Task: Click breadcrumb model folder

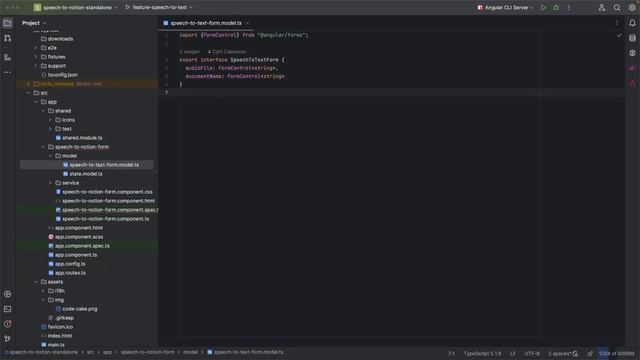Action: click(190, 352)
